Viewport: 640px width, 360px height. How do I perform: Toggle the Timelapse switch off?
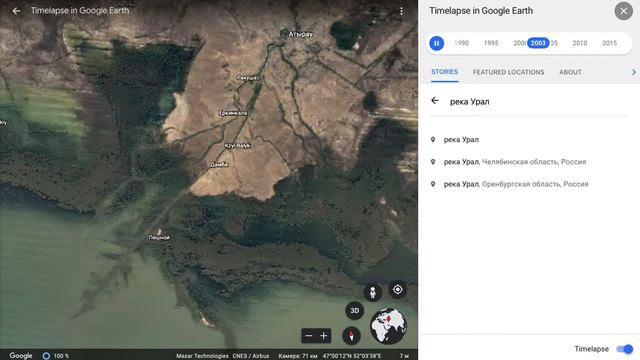[x=624, y=349]
